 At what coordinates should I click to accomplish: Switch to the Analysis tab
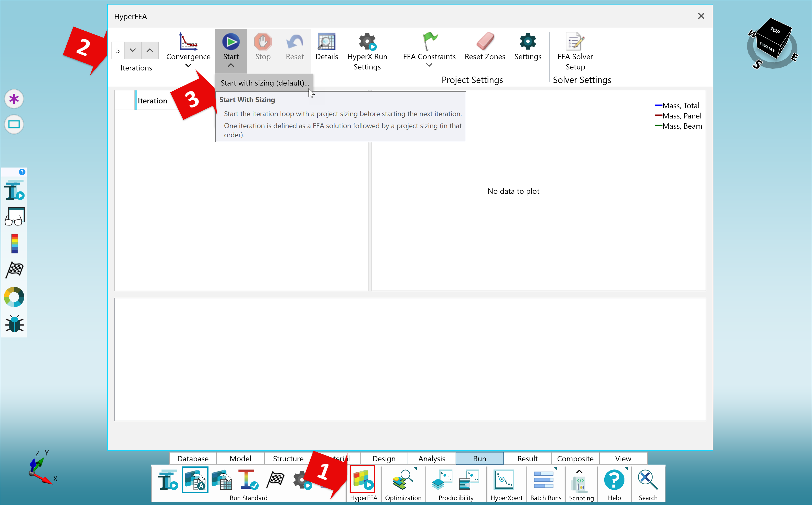click(x=432, y=458)
